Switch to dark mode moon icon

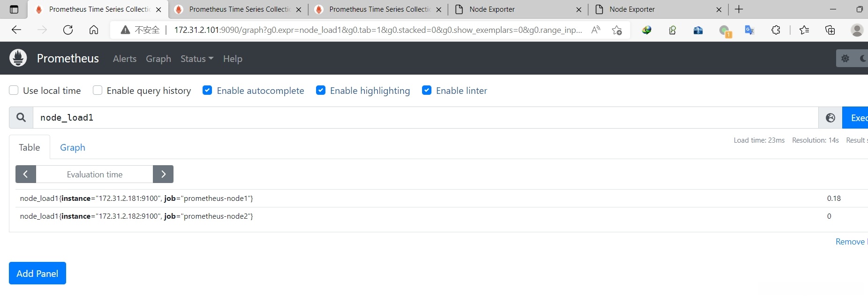[x=862, y=59]
